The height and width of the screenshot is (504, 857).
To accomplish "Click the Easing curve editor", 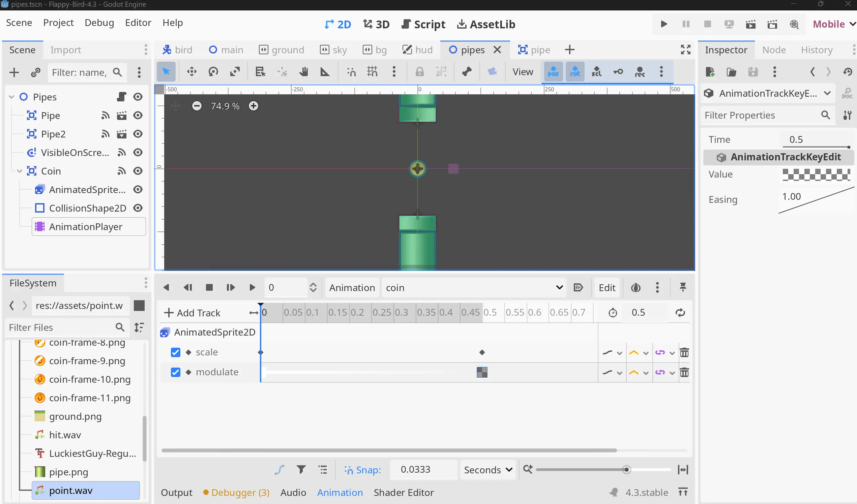I will point(816,200).
